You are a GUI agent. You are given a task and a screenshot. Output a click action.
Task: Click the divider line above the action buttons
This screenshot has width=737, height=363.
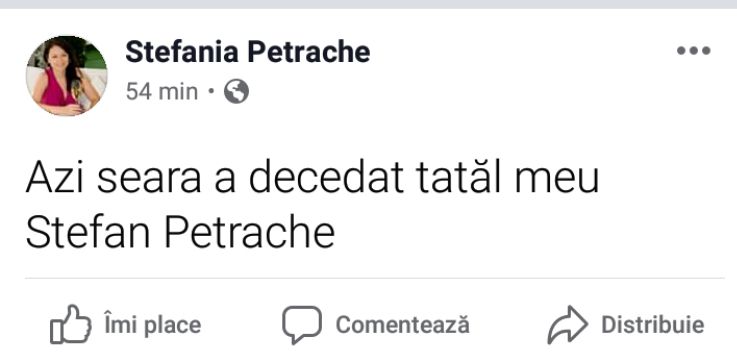pos(375,278)
